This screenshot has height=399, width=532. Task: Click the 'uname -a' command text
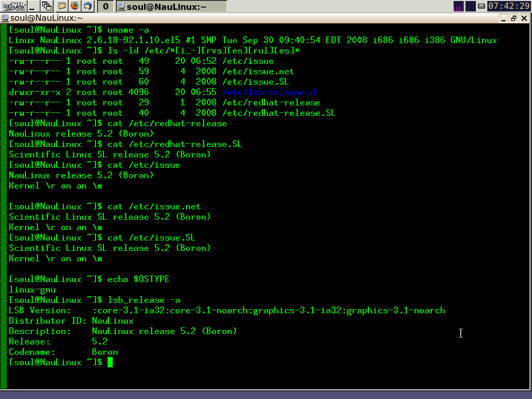click(128, 30)
